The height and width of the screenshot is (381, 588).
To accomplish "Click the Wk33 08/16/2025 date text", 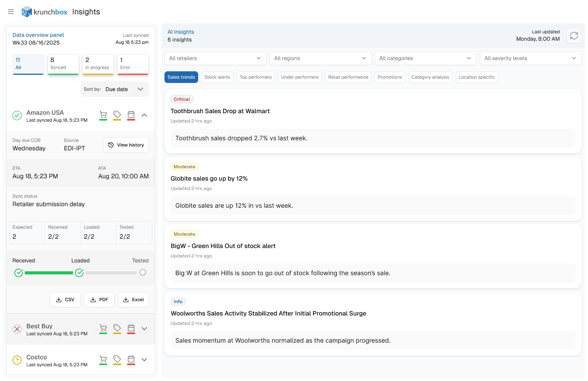I will click(x=36, y=43).
